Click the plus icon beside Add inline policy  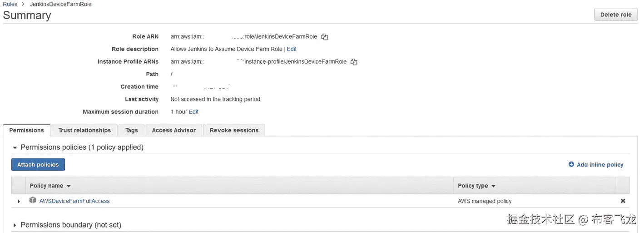pyautogui.click(x=571, y=164)
